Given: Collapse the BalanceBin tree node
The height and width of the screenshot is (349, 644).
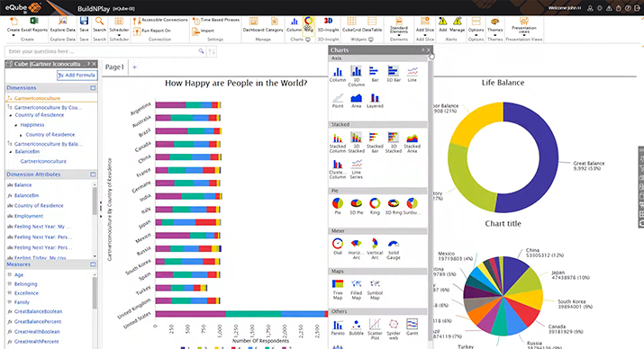Looking at the screenshot, I should pyautogui.click(x=11, y=152).
